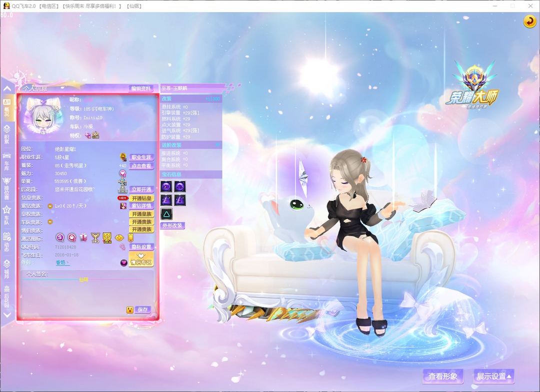Screen dimensions: 540x392
Task: Select the first purple round gem icon
Action: pos(166,186)
